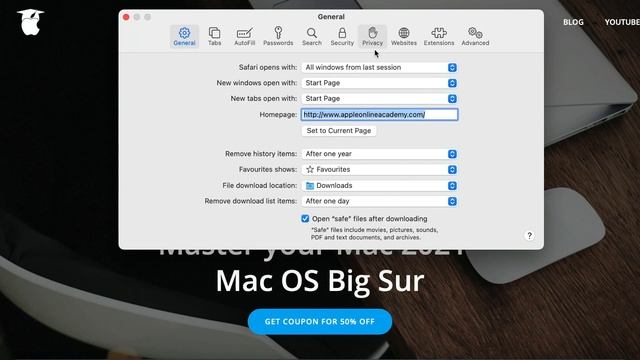Click inside the Homepage URL field
Screen dimensions: 640x360
379,115
